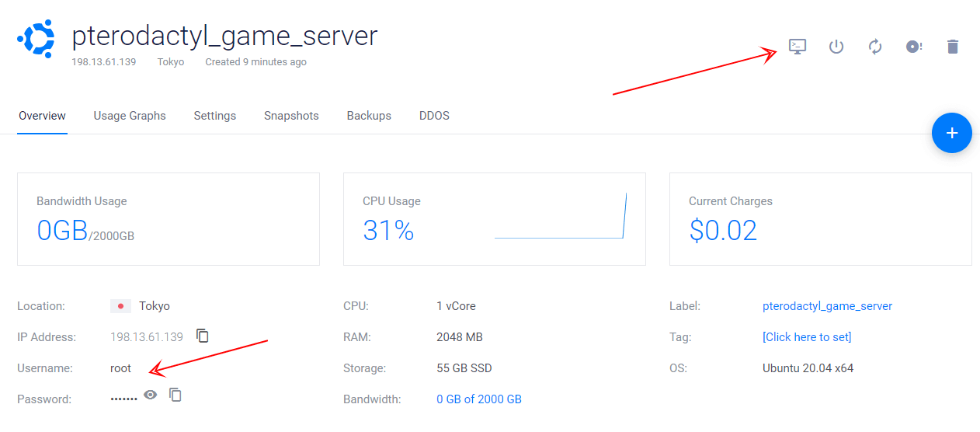This screenshot has width=980, height=432.
Task: Delete the server with the trash icon
Action: tap(953, 47)
